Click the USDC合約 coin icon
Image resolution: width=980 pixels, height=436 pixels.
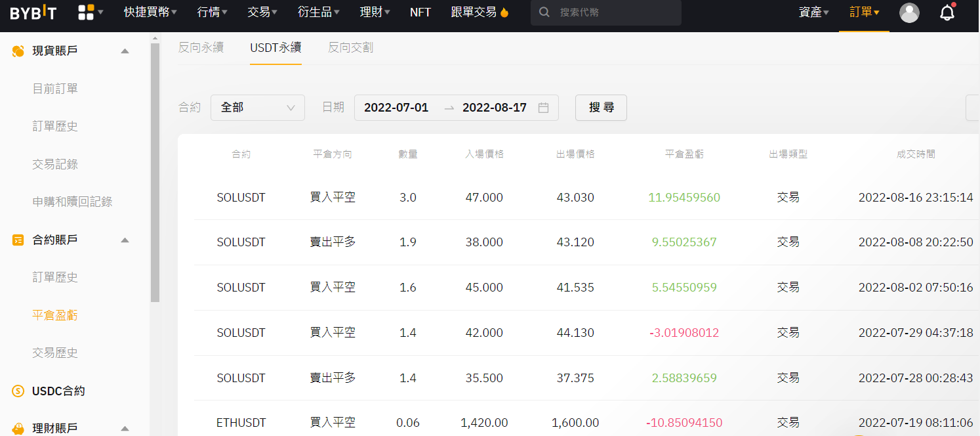18,391
